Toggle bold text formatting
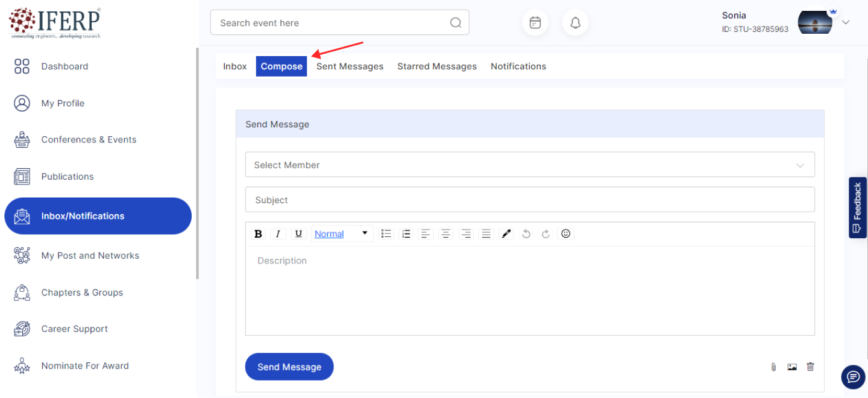This screenshot has width=868, height=398. 258,234
